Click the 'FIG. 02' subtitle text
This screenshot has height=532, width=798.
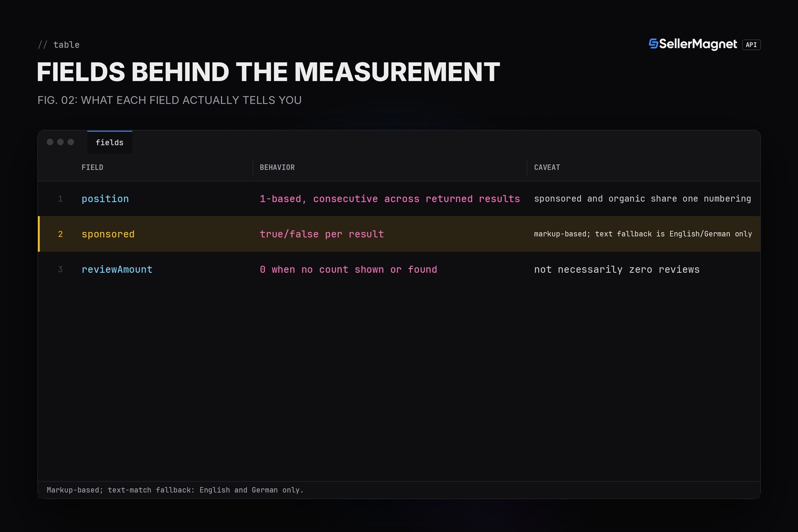coord(169,100)
